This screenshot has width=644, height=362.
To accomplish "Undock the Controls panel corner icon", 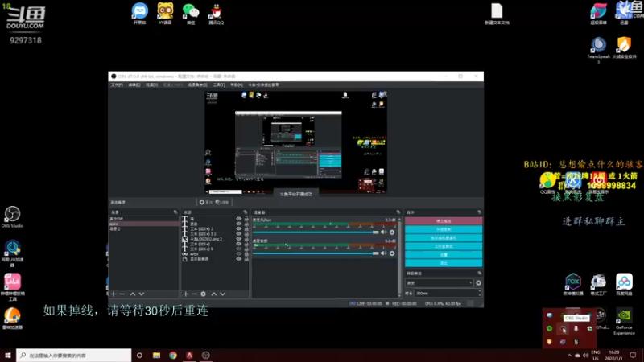I will click(479, 212).
